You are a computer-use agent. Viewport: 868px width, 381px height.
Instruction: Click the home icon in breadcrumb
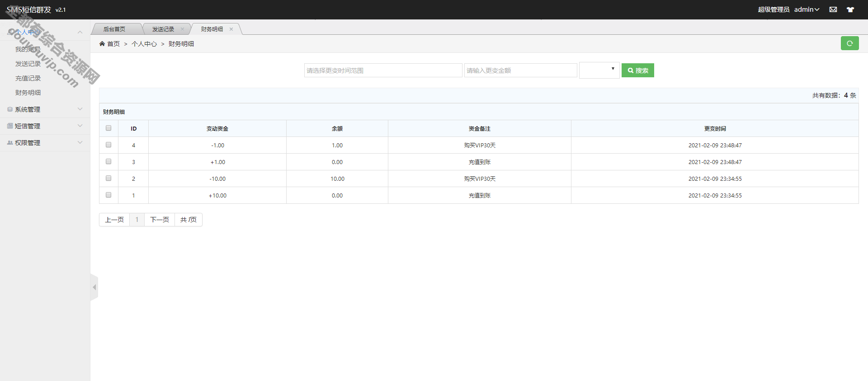tap(102, 44)
